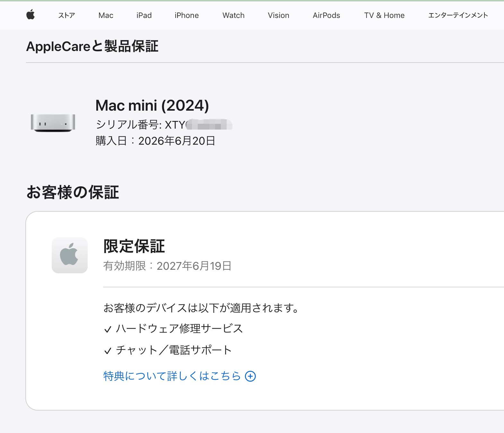Open the Watch navigation link
This screenshot has width=504, height=433.
click(x=233, y=15)
